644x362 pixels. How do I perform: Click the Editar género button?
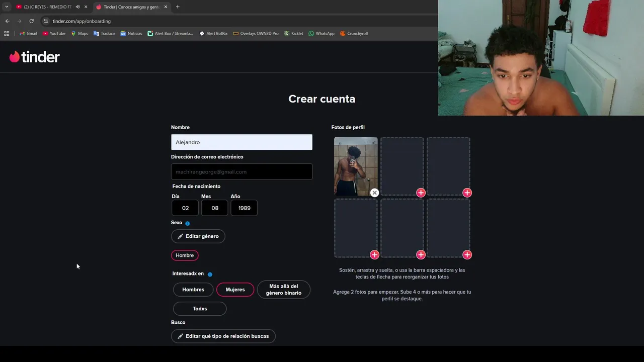point(198,236)
